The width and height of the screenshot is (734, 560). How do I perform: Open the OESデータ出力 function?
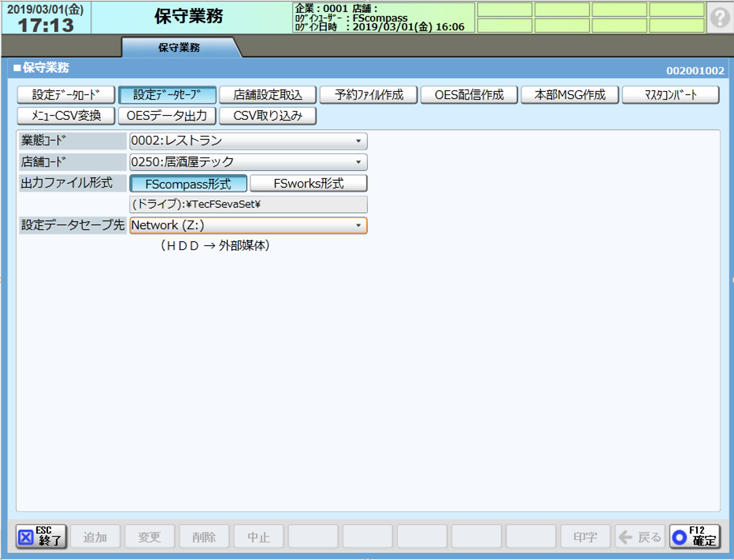pyautogui.click(x=167, y=116)
